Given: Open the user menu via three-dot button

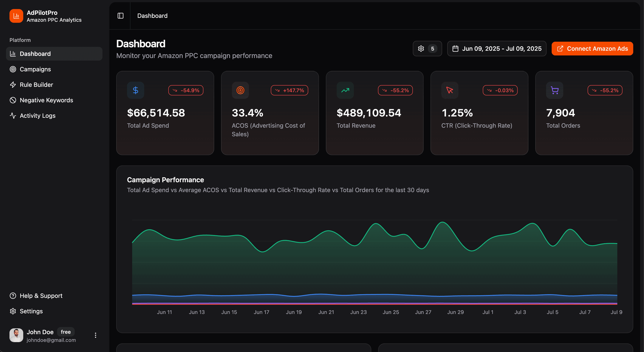Looking at the screenshot, I should click(x=95, y=335).
